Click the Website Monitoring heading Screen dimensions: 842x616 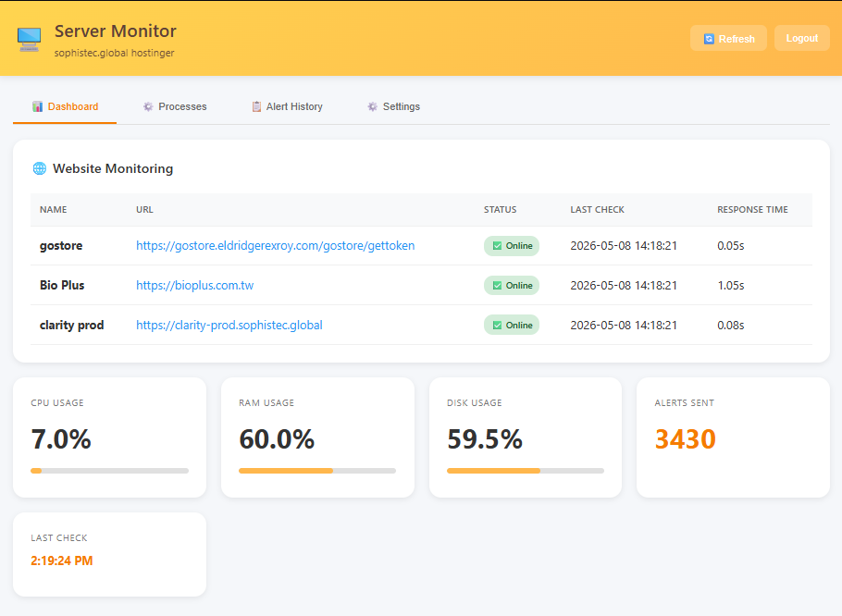pos(113,168)
